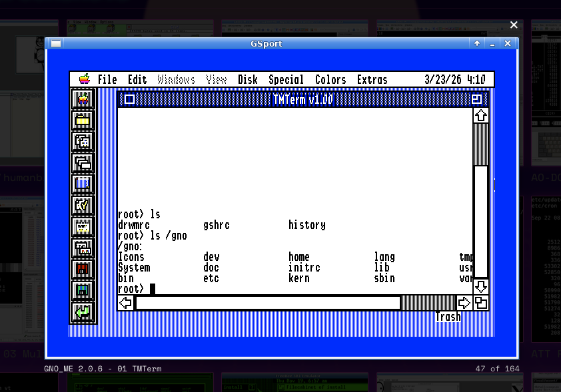The image size is (561, 392).
Task: Open the Windows menu
Action: pos(176,79)
